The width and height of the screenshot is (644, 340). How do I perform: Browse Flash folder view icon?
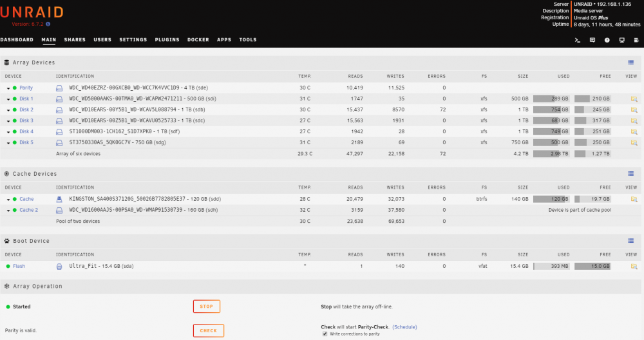pos(634,267)
